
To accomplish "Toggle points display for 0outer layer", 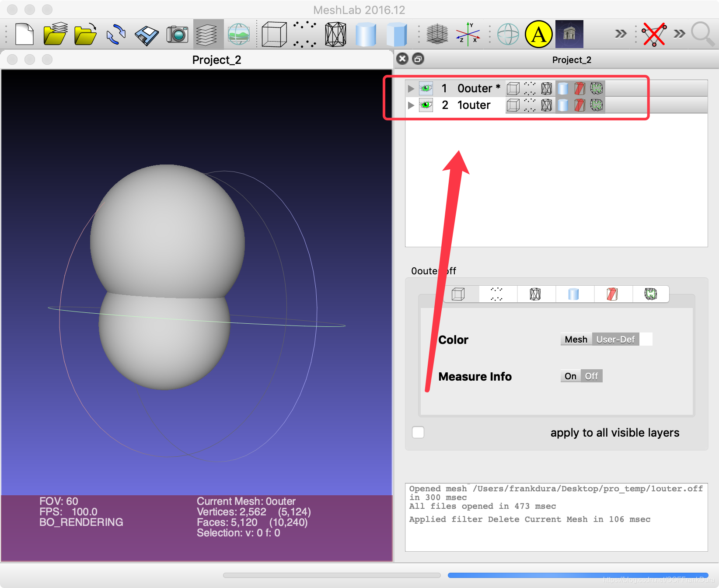I will point(530,88).
